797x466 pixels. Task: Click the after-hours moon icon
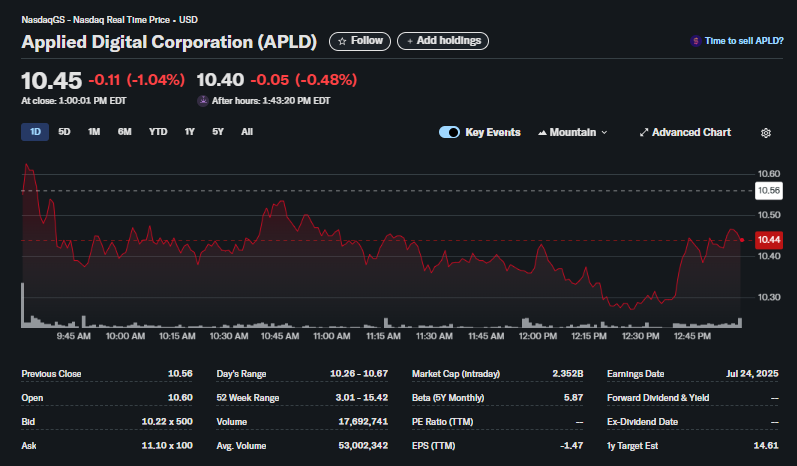203,101
